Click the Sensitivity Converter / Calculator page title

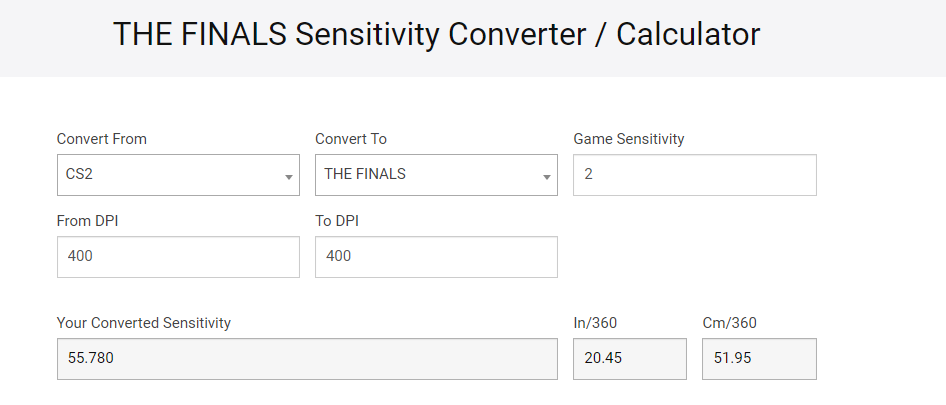point(436,34)
